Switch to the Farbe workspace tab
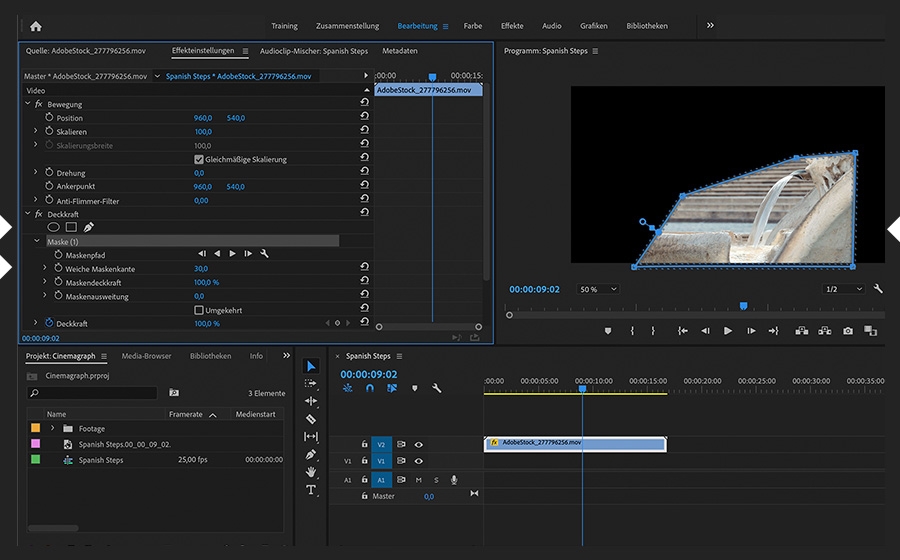900x560 pixels. tap(472, 26)
